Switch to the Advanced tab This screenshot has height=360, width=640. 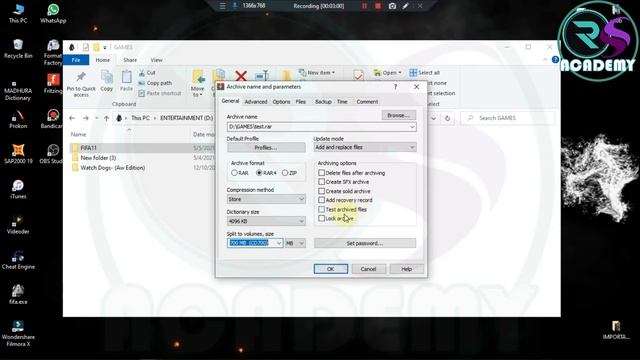[256, 102]
